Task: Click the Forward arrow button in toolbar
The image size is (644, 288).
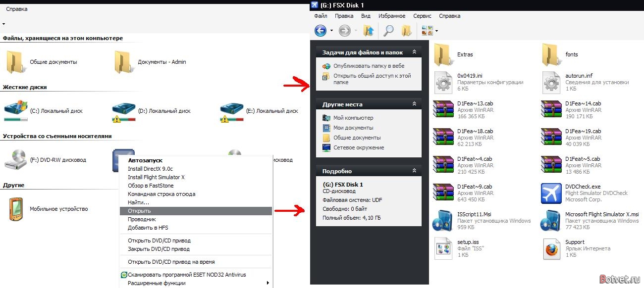Action: [345, 31]
